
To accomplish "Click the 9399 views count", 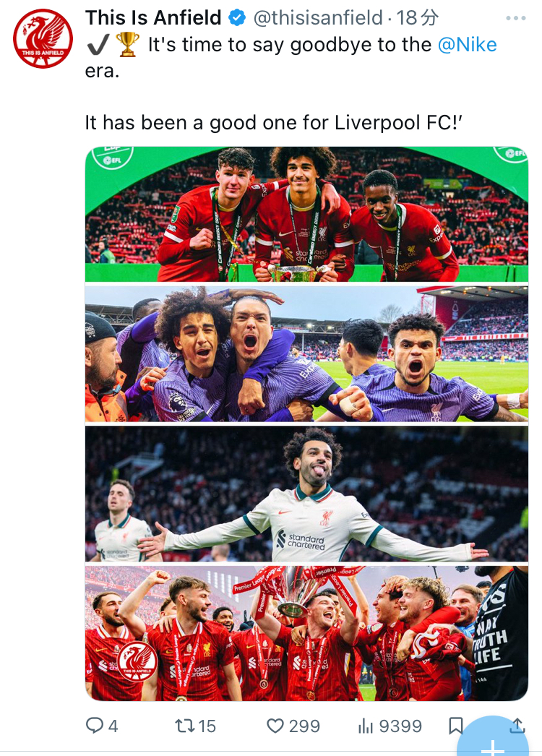I will pos(400,726).
